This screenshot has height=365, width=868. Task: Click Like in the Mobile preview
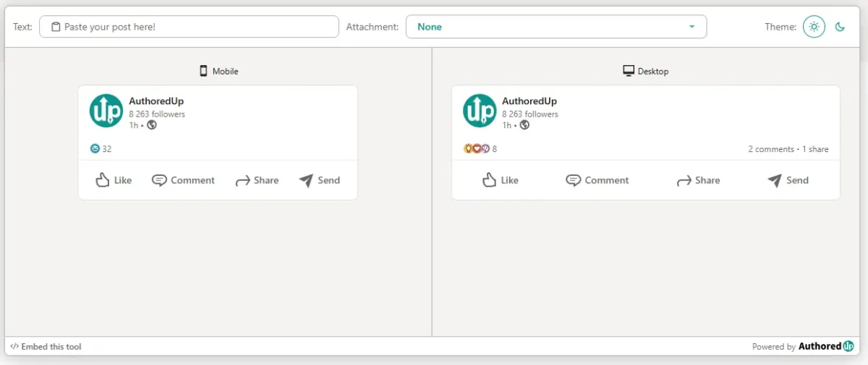click(x=114, y=180)
